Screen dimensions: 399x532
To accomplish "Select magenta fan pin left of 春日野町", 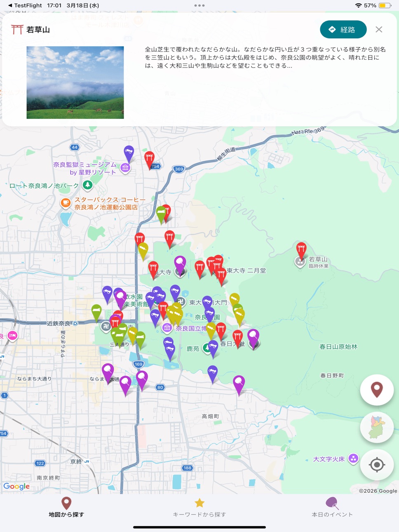I will pos(239,385).
